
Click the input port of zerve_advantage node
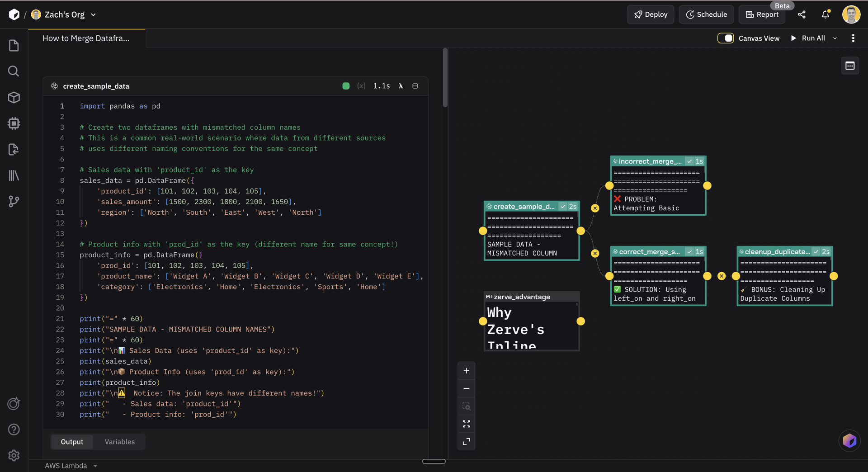[483, 321]
